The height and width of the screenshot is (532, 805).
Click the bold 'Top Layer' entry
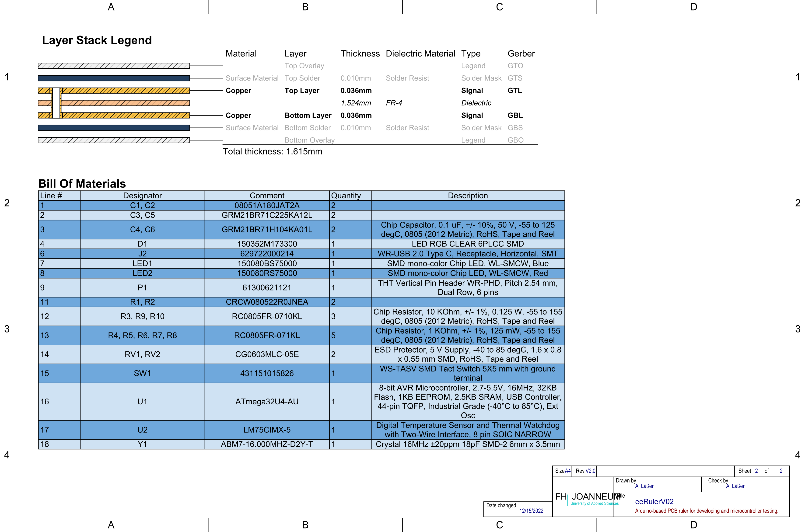302,91
